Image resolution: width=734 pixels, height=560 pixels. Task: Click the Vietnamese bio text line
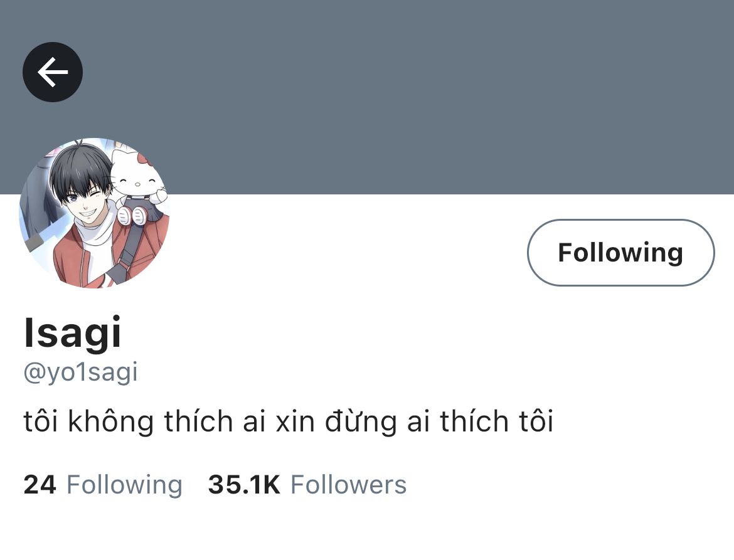[289, 421]
